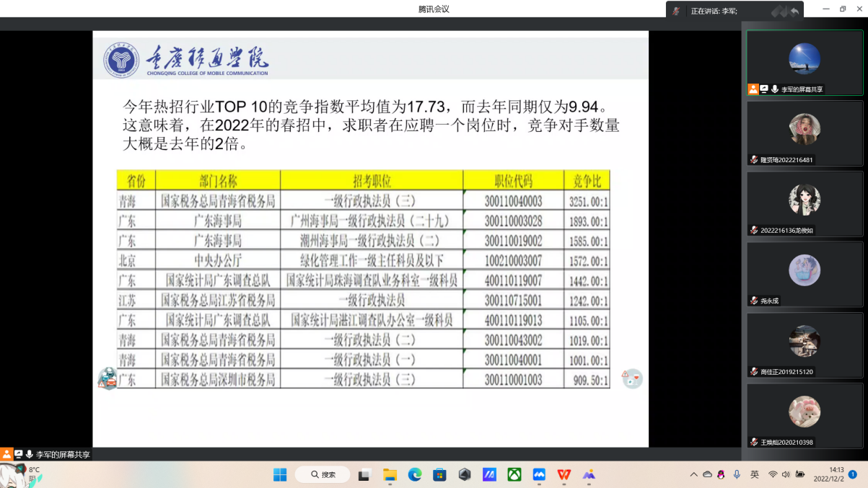This screenshot has height=488, width=868.
Task: Launch WPS Office from the taskbar
Action: (x=564, y=474)
